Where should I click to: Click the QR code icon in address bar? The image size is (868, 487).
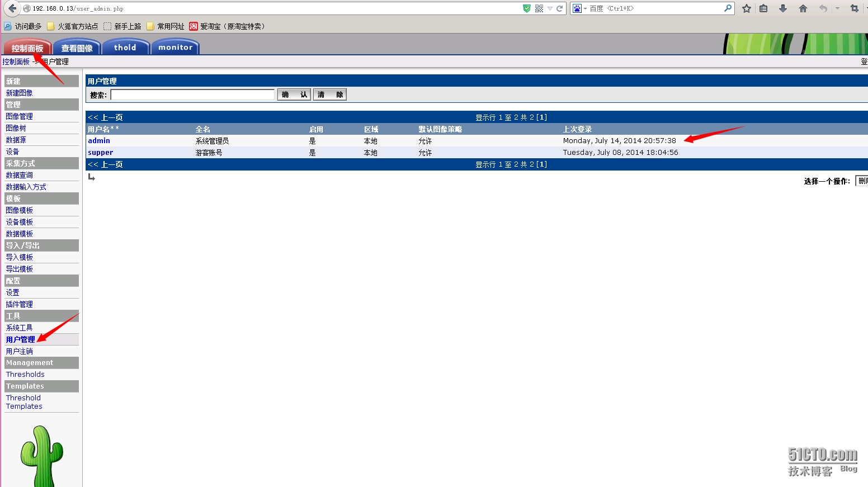[539, 8]
